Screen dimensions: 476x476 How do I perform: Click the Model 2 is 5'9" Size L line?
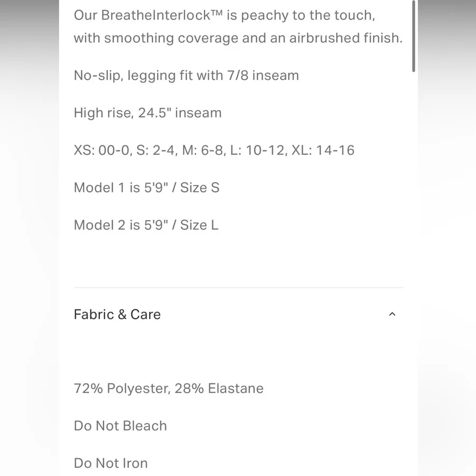point(146,225)
